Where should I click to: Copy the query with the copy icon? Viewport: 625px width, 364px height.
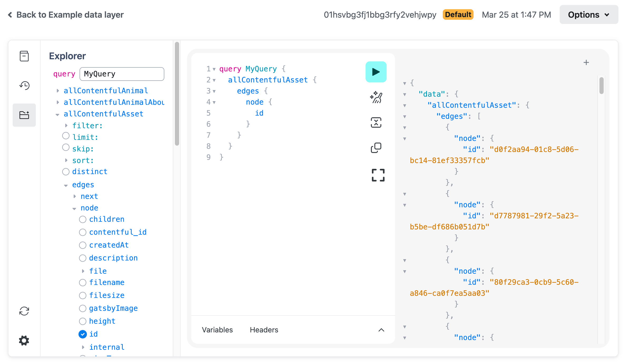[376, 148]
